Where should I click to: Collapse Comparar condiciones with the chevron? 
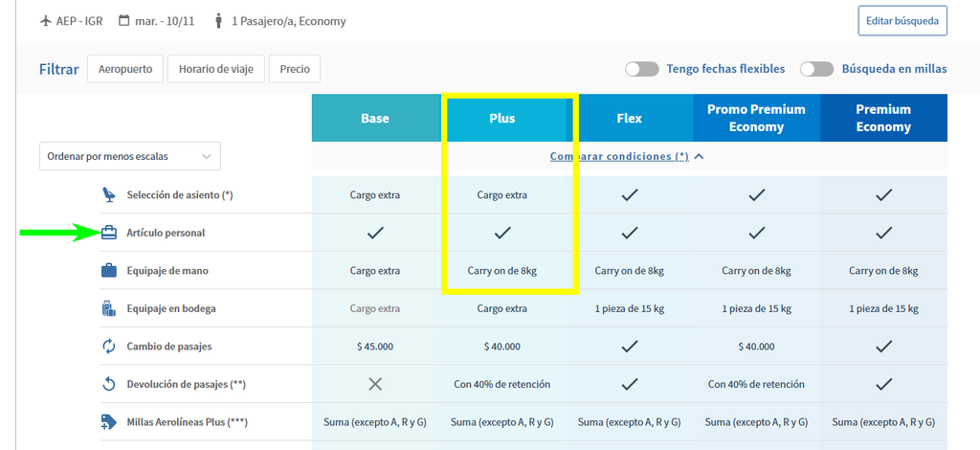[x=700, y=157]
